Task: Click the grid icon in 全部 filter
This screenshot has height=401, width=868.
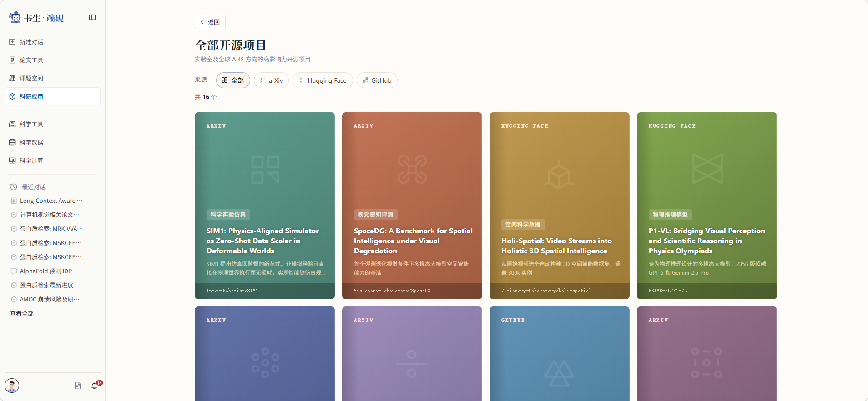Action: pos(225,80)
